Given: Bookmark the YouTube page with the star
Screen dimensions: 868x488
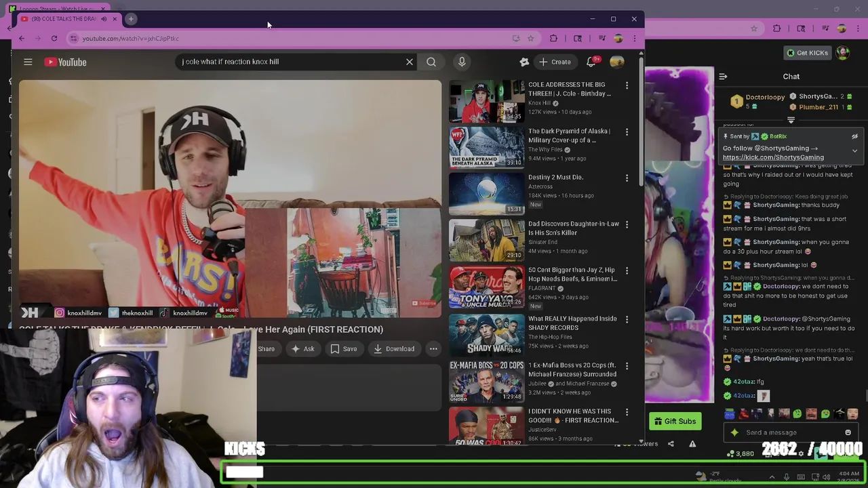Looking at the screenshot, I should (x=530, y=38).
